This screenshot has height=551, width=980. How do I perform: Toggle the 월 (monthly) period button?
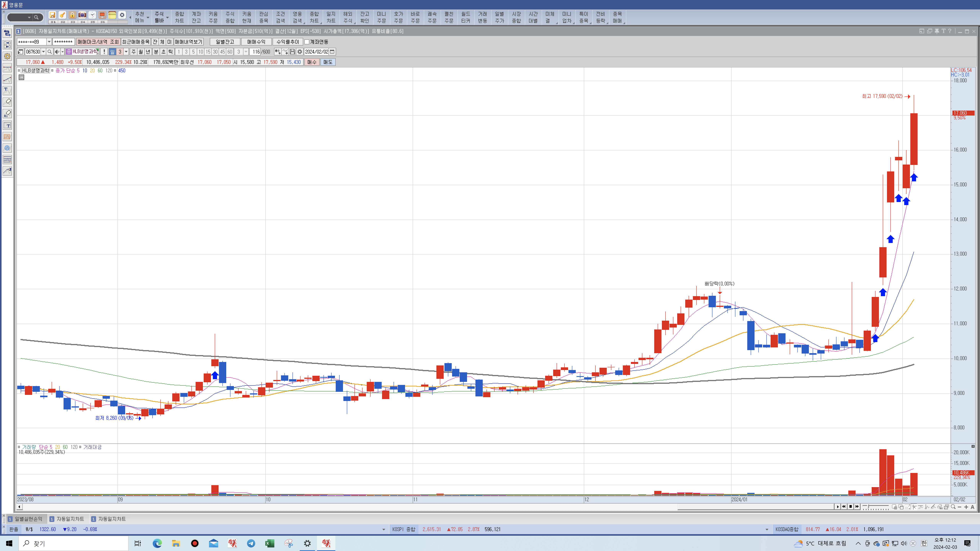pyautogui.click(x=141, y=52)
